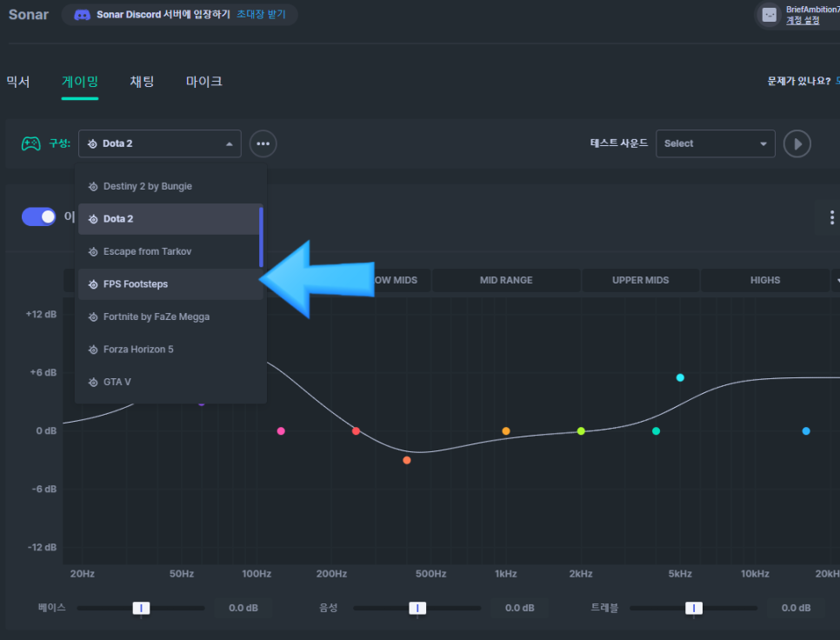Choose the Escape from Tarkov preset
Screen dimensions: 840x640
pos(170,251)
